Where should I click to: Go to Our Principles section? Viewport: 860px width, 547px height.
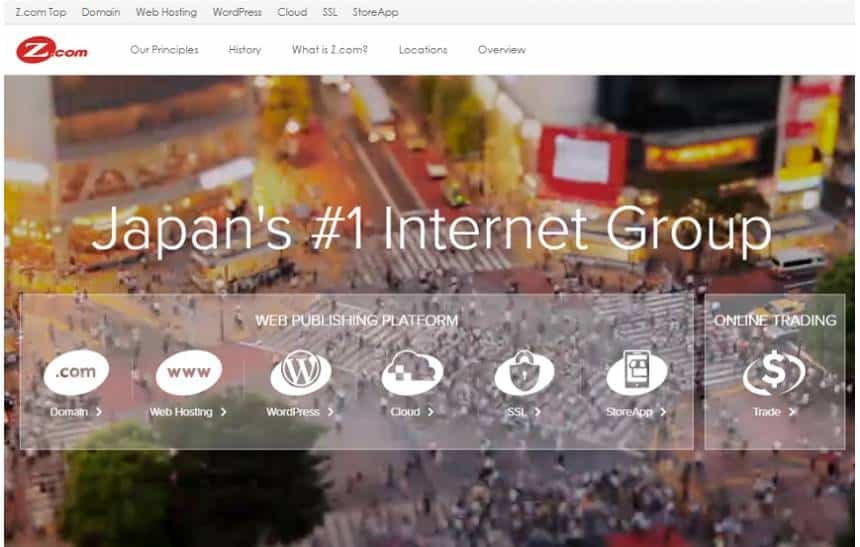point(165,50)
